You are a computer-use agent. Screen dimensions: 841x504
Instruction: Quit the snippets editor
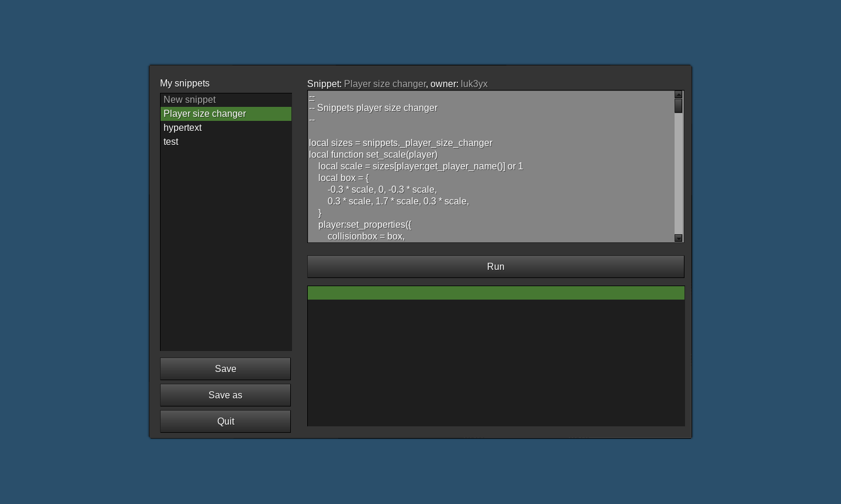coord(225,422)
